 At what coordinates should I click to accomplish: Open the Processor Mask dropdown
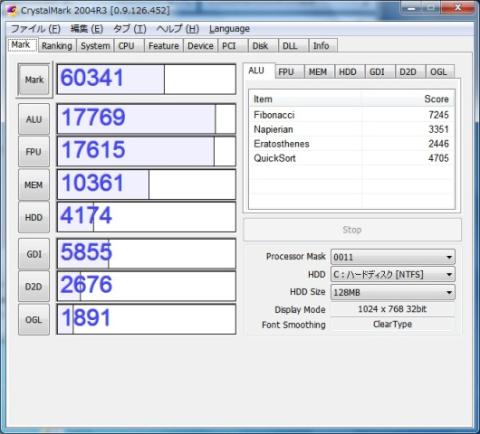pos(393,257)
